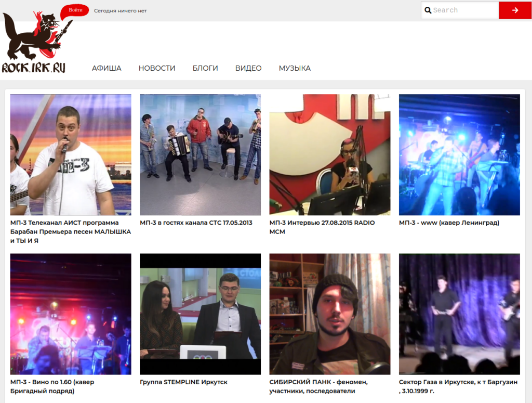The width and height of the screenshot is (532, 403).
Task: Click the red Войти login bubble
Action: [75, 10]
